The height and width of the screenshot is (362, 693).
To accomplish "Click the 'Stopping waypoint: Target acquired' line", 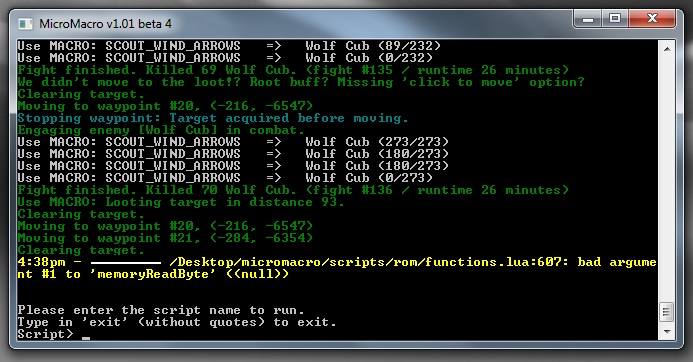I will 213,118.
